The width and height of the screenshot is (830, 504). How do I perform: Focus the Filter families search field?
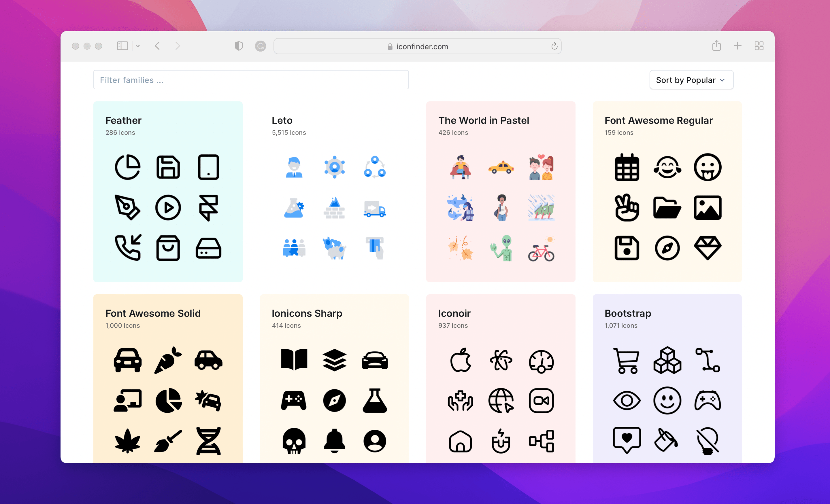pyautogui.click(x=251, y=80)
